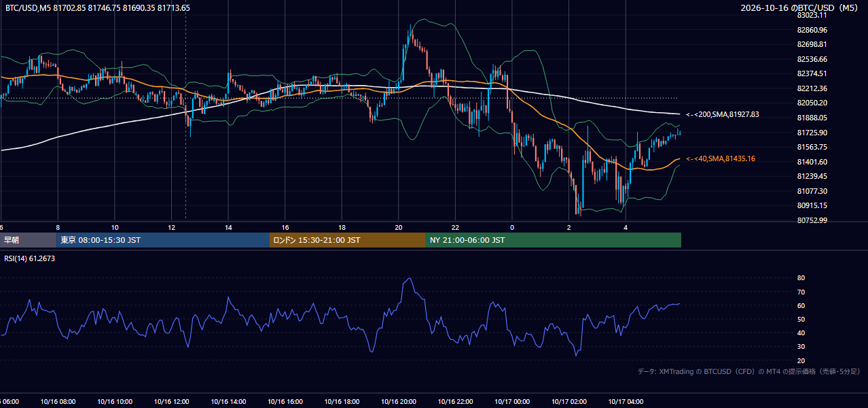This screenshot has width=868, height=408.
Task: Click the <-<200,SMA,81927.83 label
Action: point(723,115)
